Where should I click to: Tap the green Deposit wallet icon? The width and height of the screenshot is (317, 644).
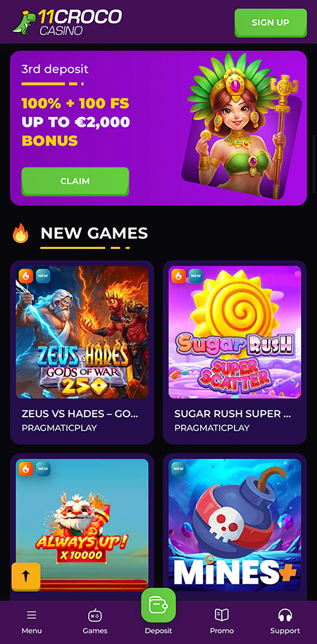click(158, 605)
